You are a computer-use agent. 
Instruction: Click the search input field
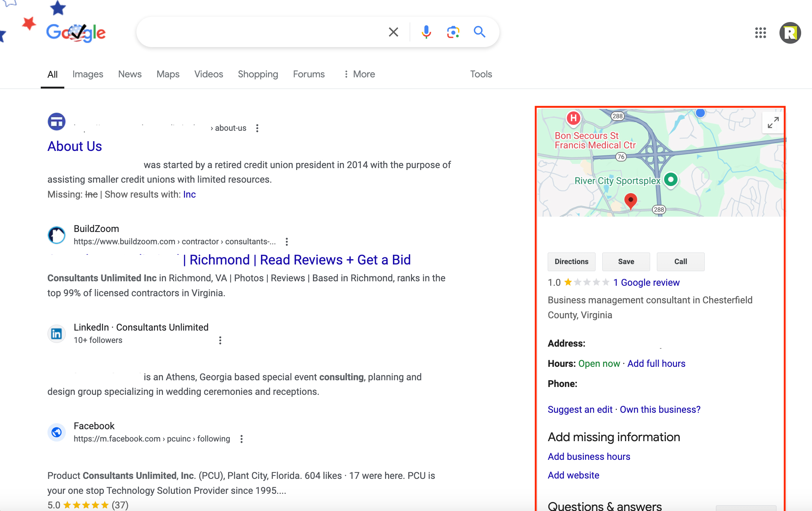point(262,32)
